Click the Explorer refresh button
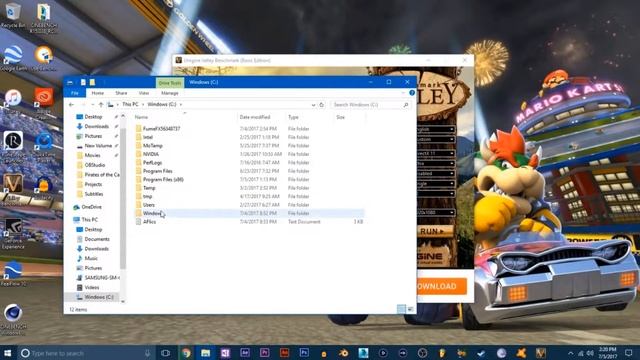Viewport: 640px width, 360px height. click(321, 105)
